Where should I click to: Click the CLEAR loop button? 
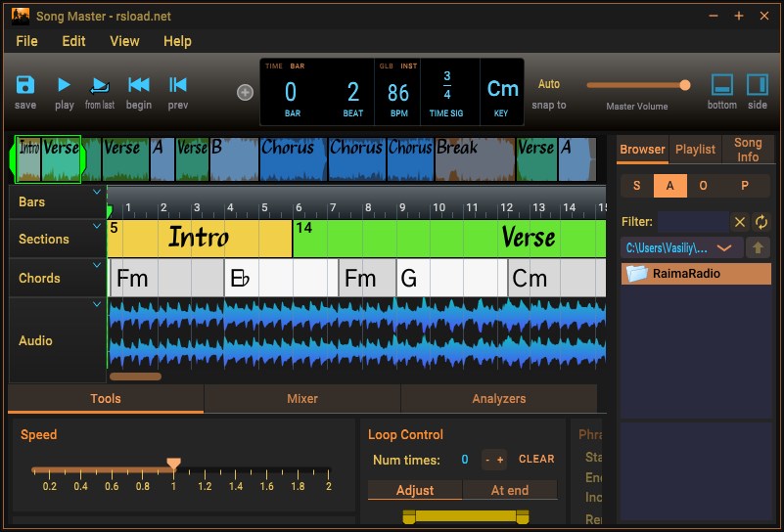[536, 459]
